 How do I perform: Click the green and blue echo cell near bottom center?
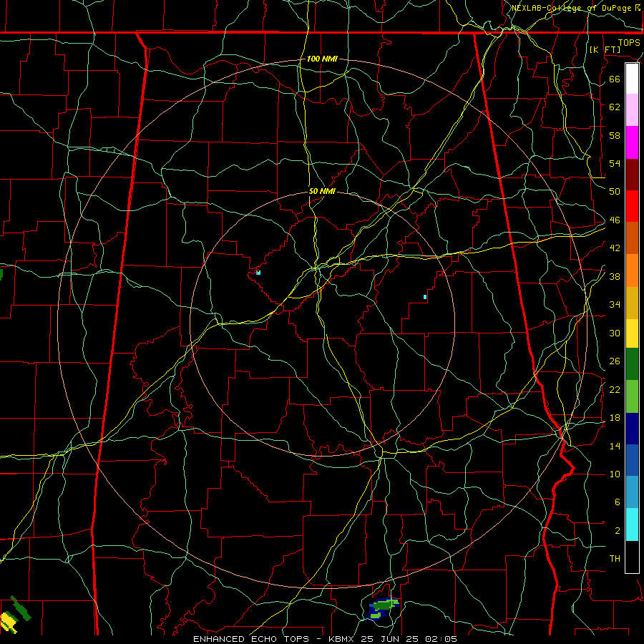[381, 608]
